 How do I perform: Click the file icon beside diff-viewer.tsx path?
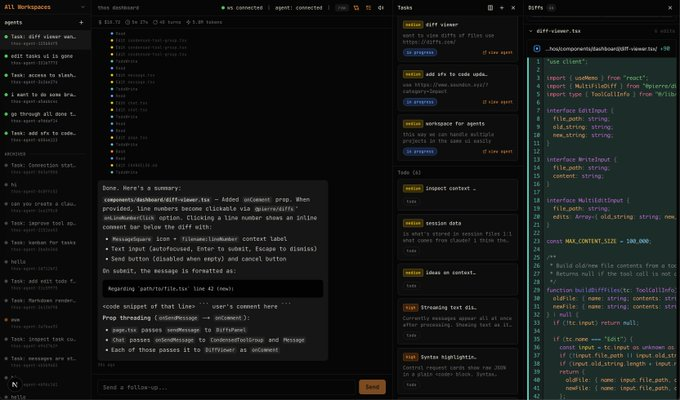(537, 49)
